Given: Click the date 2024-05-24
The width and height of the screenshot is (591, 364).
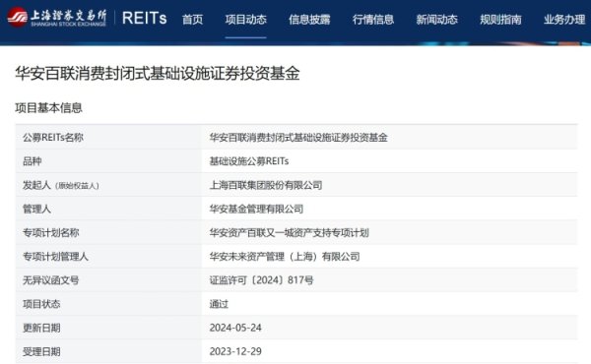Looking at the screenshot, I should click(235, 328).
